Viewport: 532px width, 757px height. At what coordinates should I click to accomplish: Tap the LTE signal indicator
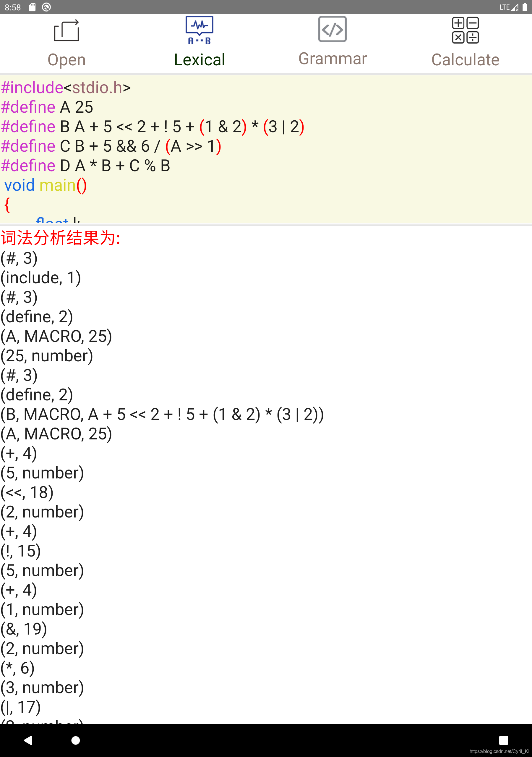[509, 7]
